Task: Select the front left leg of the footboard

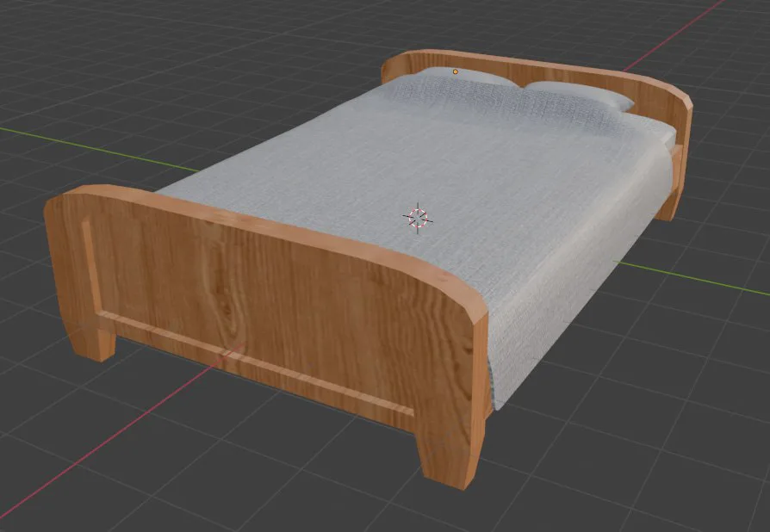Action: coord(93,338)
